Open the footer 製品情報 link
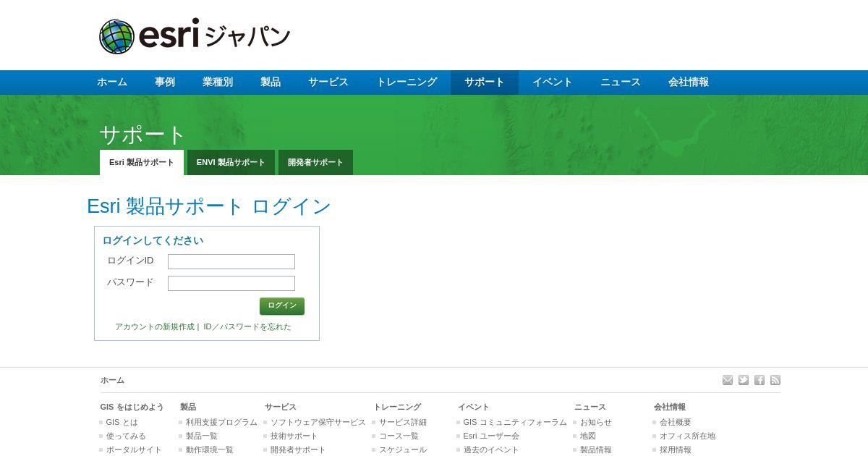This screenshot has height=456, width=868. click(596, 449)
